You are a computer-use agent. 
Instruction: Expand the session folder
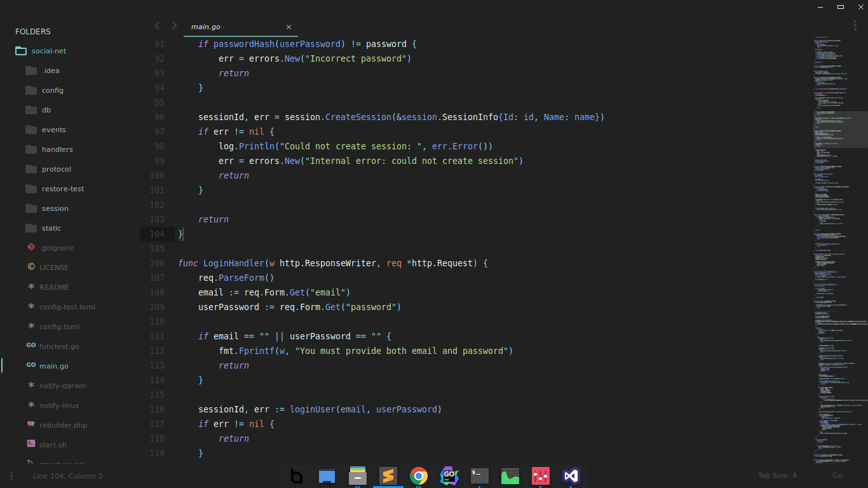31,208
